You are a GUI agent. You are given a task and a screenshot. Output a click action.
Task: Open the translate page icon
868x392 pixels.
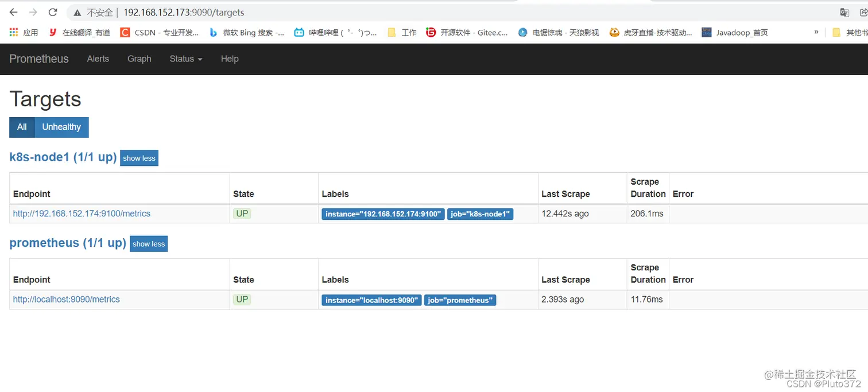(x=844, y=13)
